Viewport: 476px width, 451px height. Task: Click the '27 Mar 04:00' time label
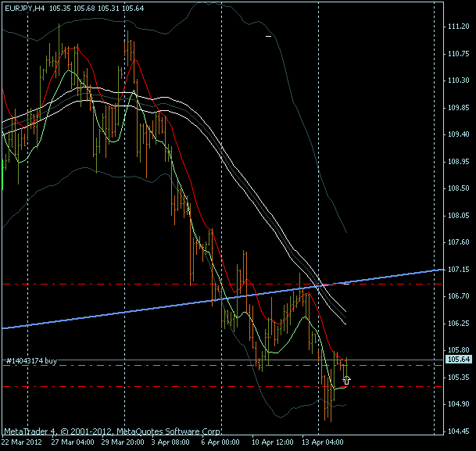(72, 442)
